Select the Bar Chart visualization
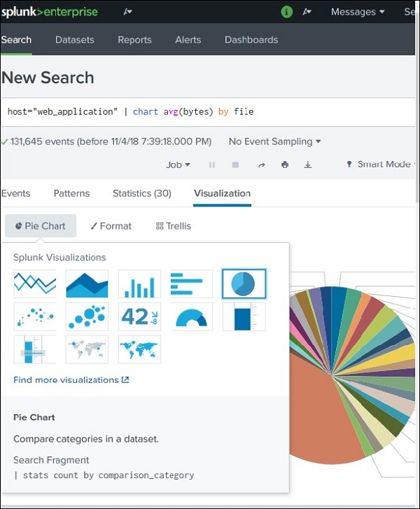The width and height of the screenshot is (420, 509). 192,284
